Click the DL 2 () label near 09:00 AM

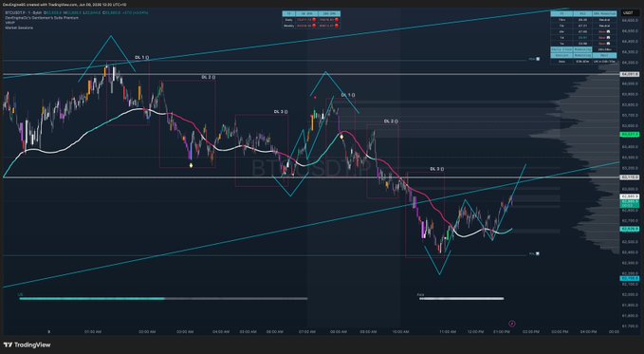(x=391, y=121)
